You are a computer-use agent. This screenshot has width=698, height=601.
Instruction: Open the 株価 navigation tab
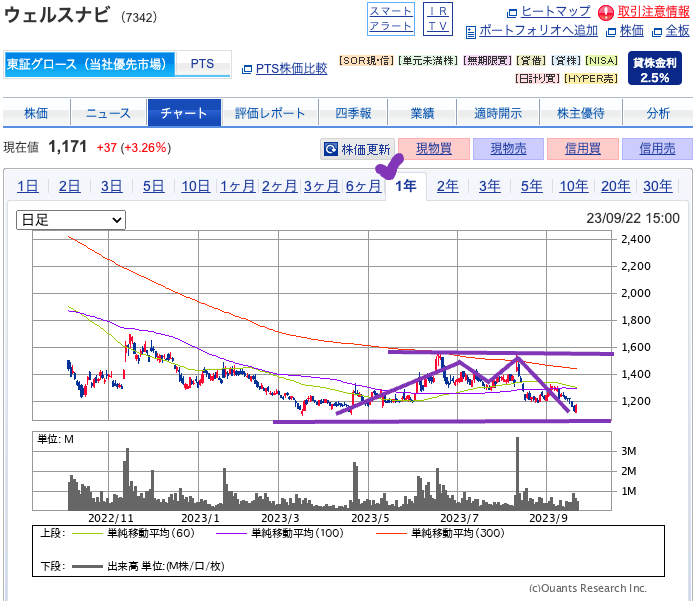[x=36, y=113]
